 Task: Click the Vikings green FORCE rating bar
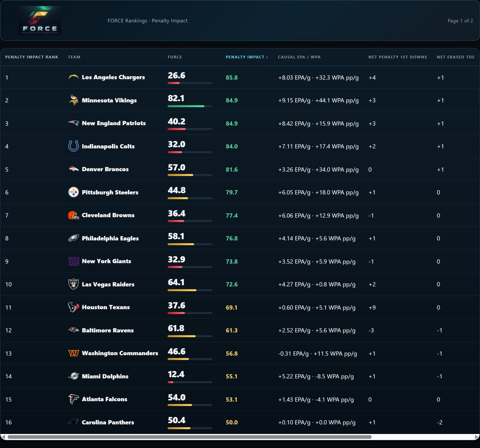tap(190, 106)
